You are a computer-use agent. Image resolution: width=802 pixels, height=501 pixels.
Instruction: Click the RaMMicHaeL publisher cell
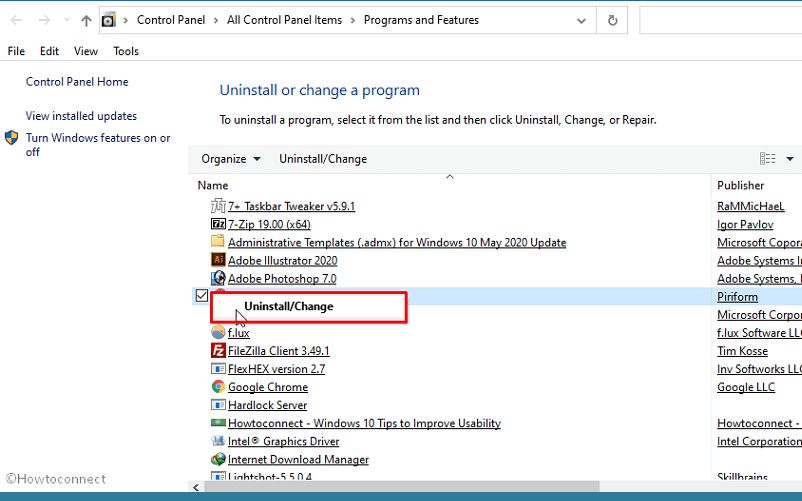[x=750, y=206]
